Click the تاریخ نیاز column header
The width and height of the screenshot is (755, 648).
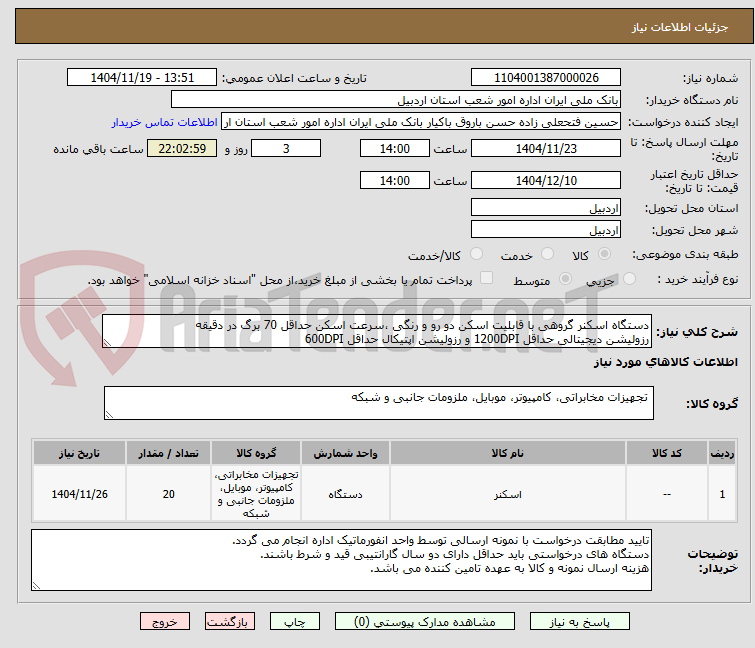point(79,453)
